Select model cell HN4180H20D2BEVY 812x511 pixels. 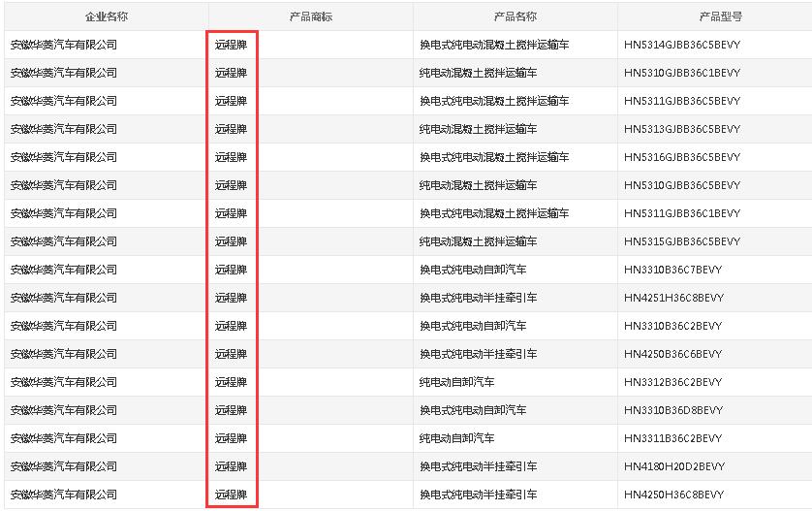674,466
